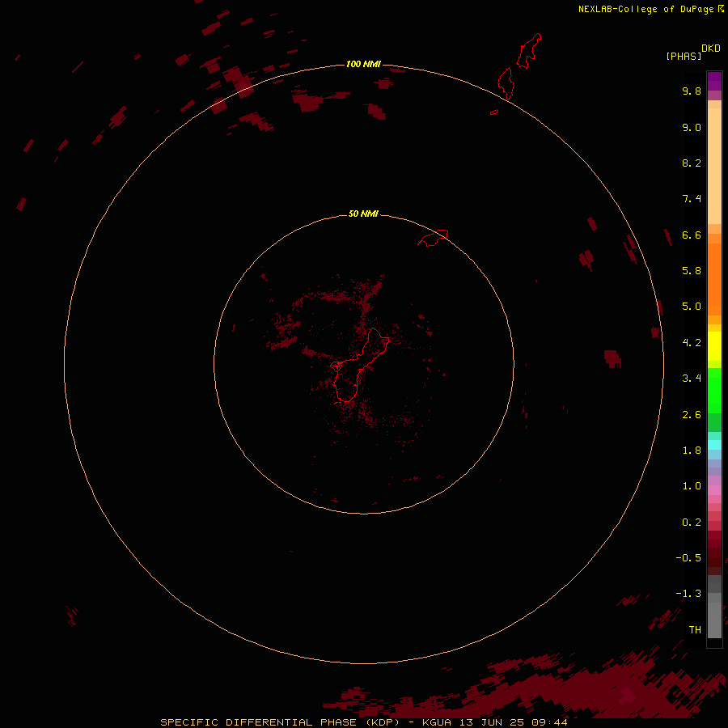Click the 1.8 color scale value
Screen dimensions: 728x728
tap(692, 451)
